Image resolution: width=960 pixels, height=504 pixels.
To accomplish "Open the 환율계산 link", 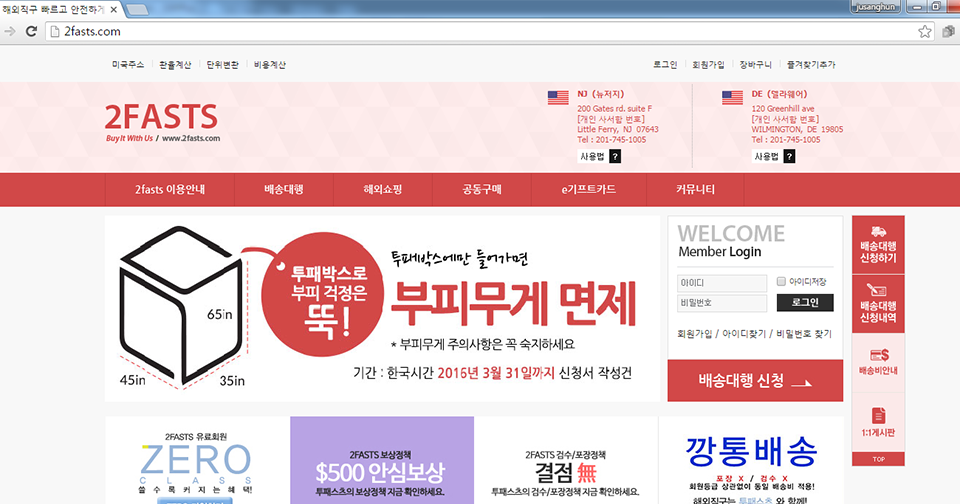I will (178, 64).
